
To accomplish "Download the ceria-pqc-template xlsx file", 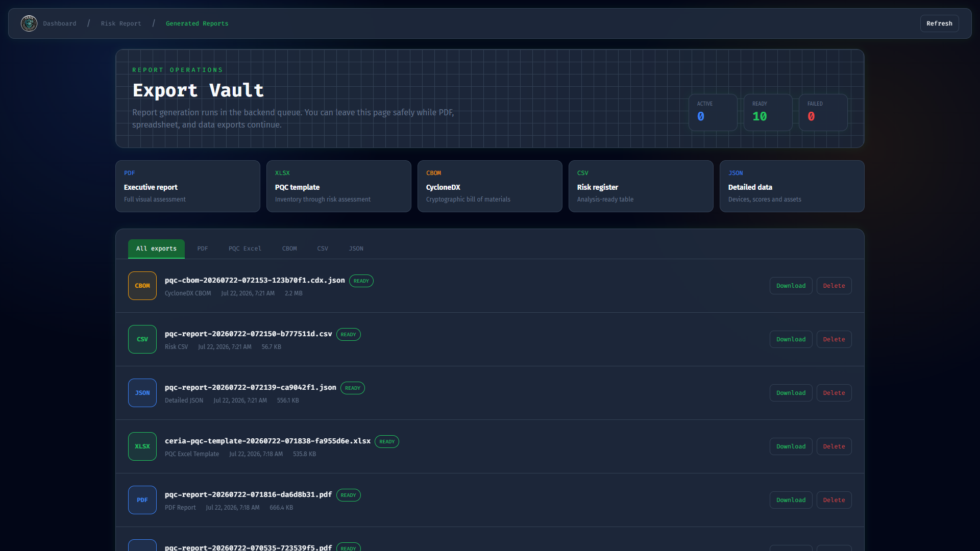I will click(x=791, y=446).
